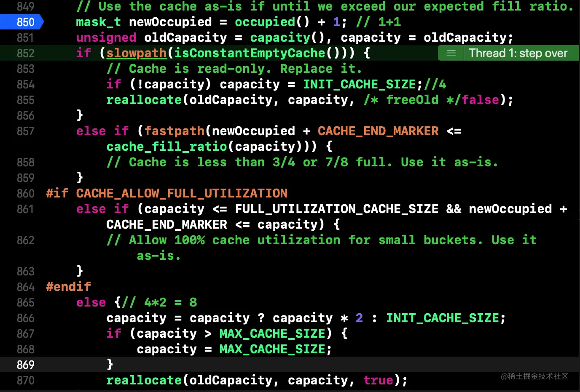Click line number 862 in the gutter

(x=25, y=240)
